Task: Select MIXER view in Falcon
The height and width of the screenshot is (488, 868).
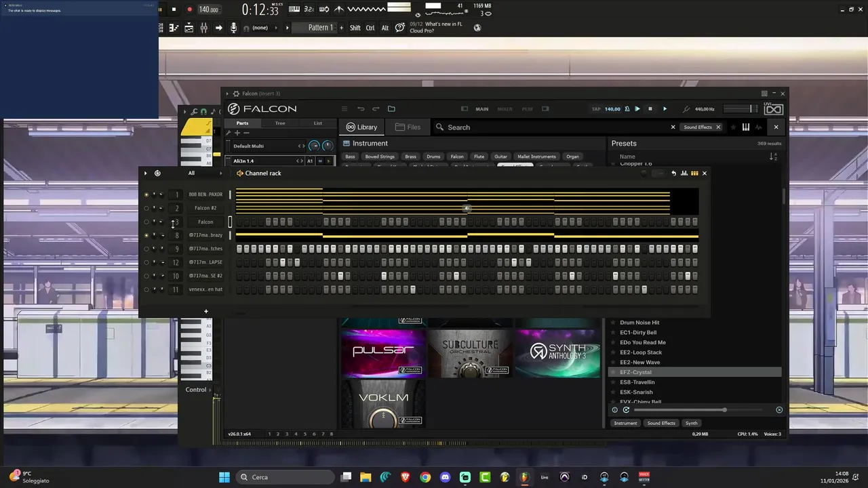Action: click(x=505, y=108)
